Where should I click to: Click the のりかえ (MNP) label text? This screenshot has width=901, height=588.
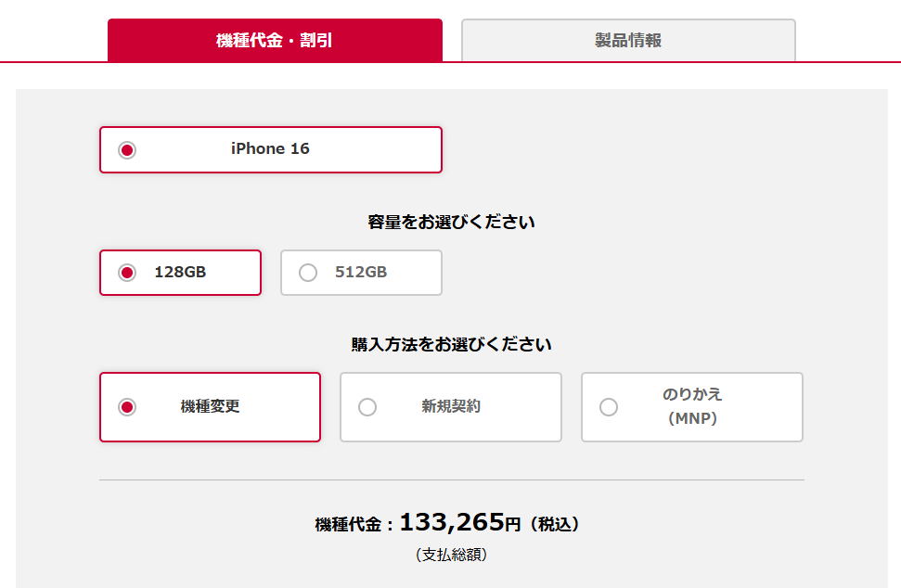[x=692, y=406]
